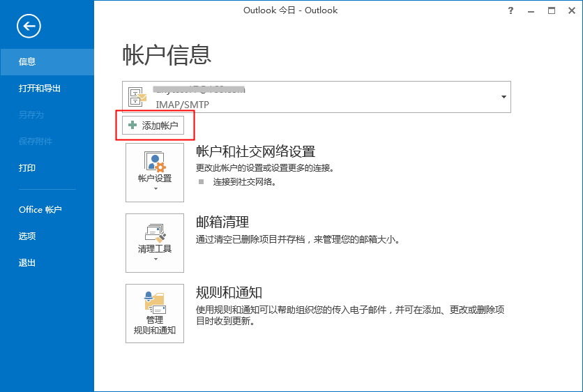Click the 帐户信息 page title
This screenshot has width=583, height=392.
(x=167, y=54)
